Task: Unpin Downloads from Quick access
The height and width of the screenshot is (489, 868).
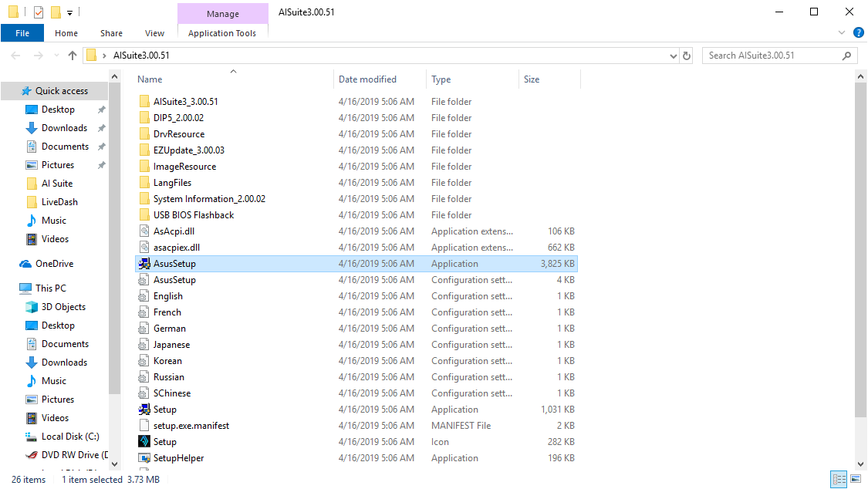Action: 101,128
